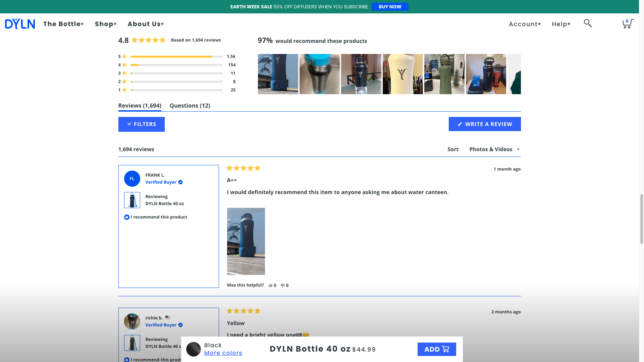Open customer photo of cream-colored bottle
644x362 pixels.
click(x=403, y=74)
